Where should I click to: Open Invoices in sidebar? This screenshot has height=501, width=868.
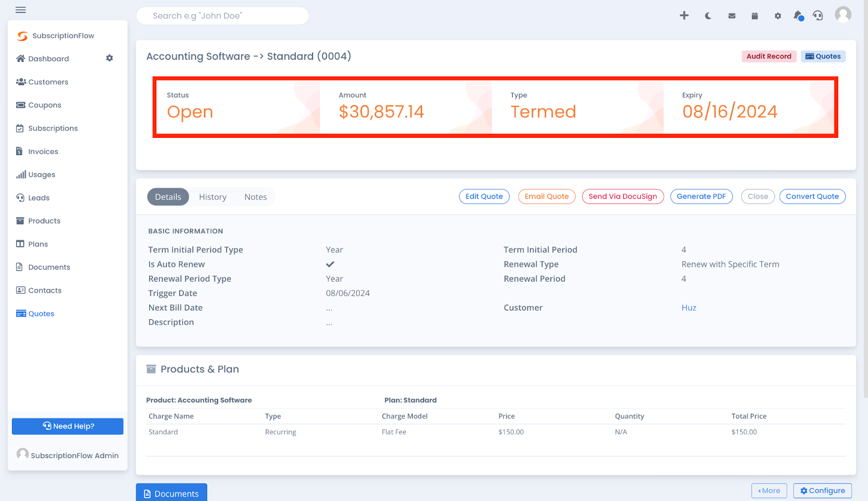(37, 151)
